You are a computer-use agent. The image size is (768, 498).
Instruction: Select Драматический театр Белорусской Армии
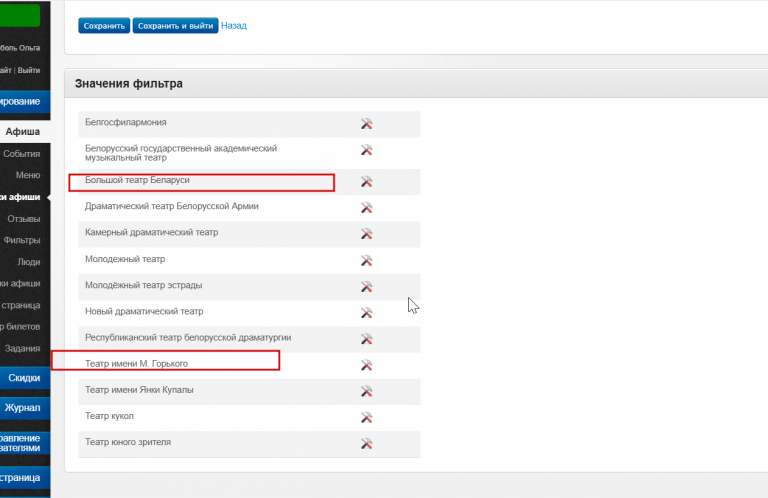(x=172, y=206)
